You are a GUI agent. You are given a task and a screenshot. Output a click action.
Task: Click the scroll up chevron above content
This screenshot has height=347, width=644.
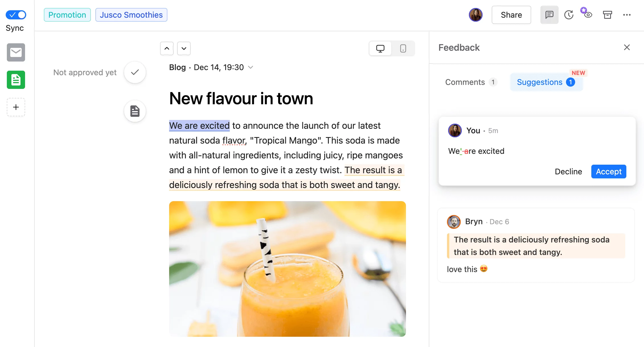pyautogui.click(x=167, y=48)
